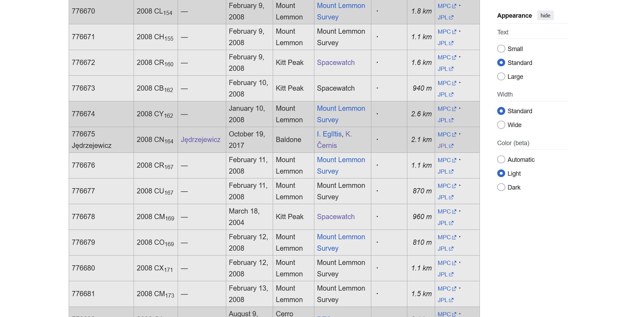Choose Automatic color mode
644x317 pixels.
click(x=501, y=160)
